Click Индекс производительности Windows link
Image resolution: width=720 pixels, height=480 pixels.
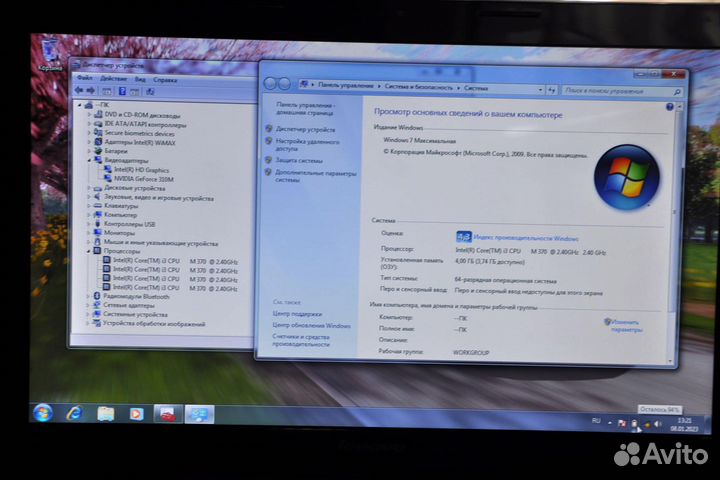point(526,238)
